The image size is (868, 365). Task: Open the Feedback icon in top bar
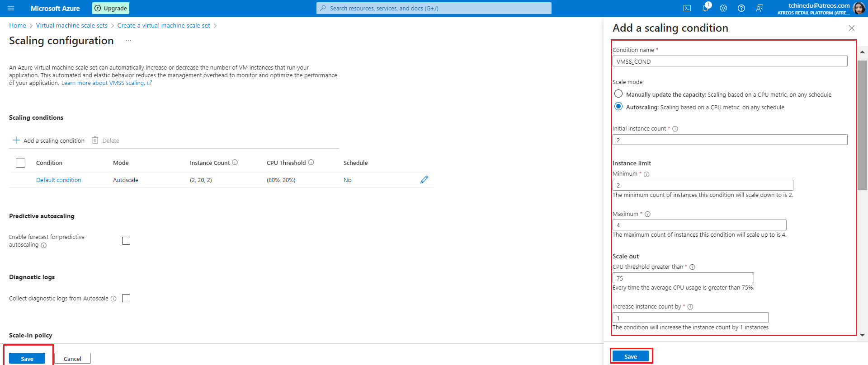[x=759, y=8]
